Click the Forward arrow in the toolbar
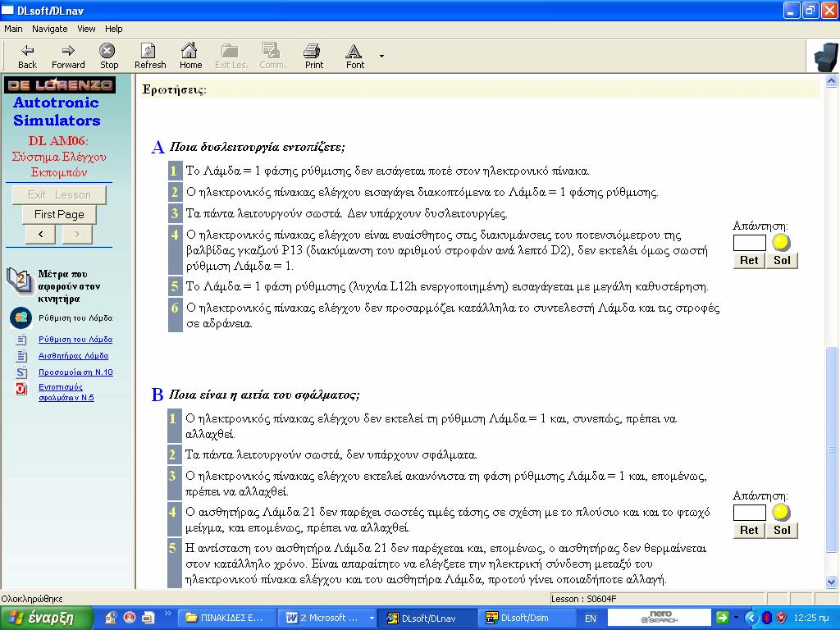The height and width of the screenshot is (630, 840). [x=68, y=57]
